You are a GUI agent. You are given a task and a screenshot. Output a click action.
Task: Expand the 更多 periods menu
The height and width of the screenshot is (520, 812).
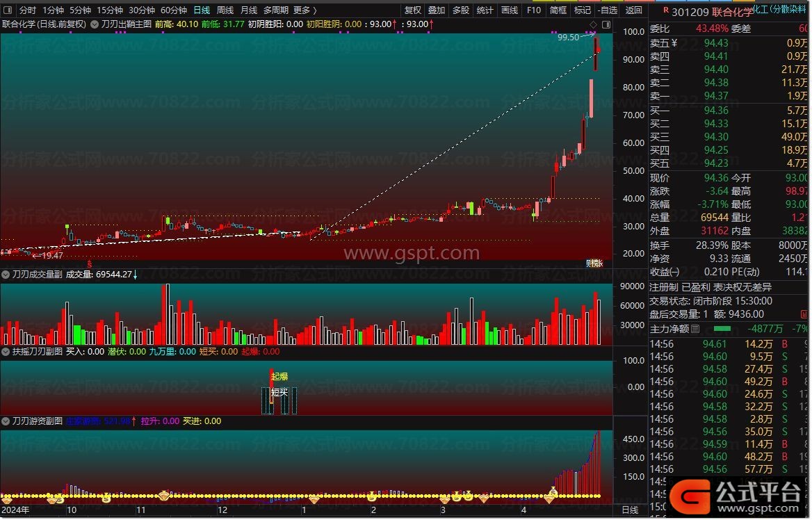[304, 10]
